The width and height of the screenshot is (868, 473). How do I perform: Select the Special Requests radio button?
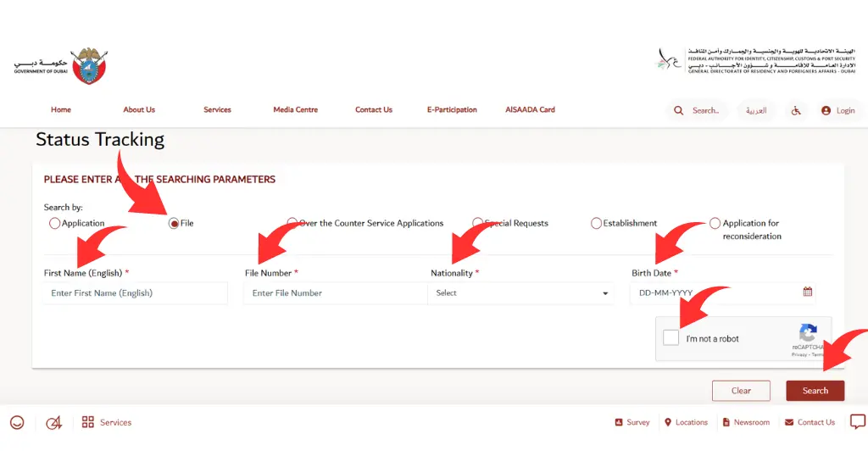pyautogui.click(x=477, y=223)
